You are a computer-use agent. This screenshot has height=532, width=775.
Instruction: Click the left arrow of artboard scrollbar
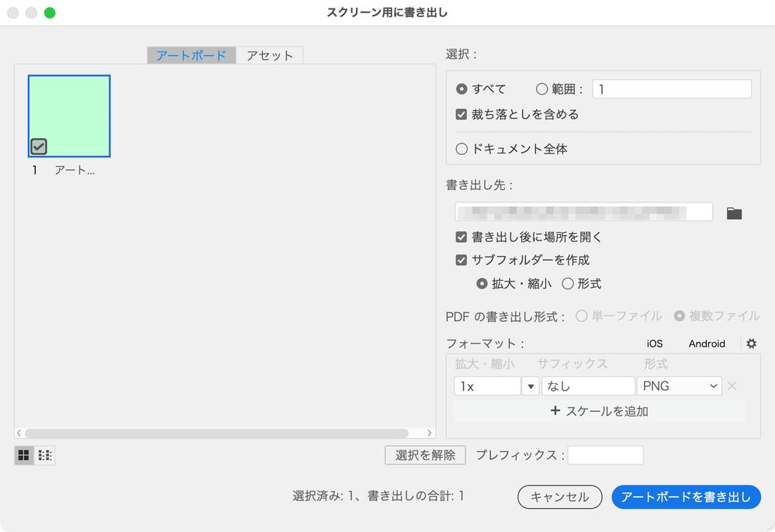point(19,433)
